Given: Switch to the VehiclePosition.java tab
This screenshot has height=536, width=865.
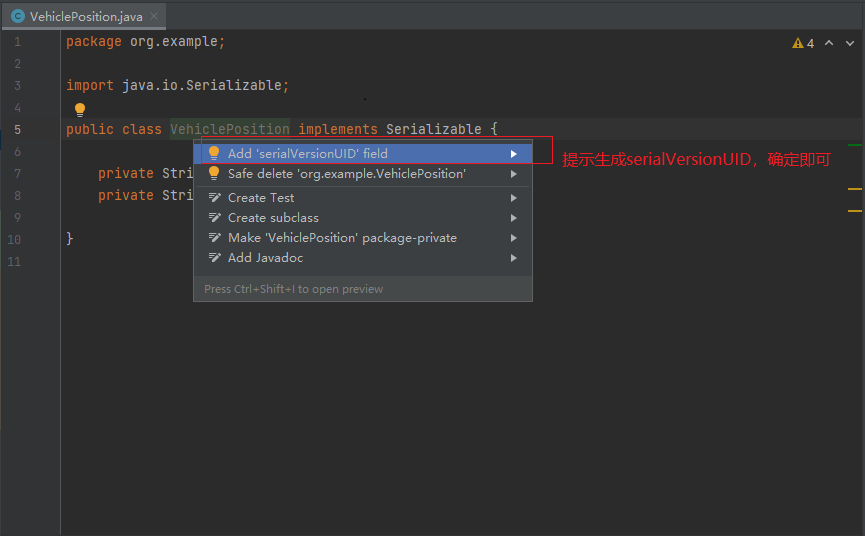Looking at the screenshot, I should pyautogui.click(x=84, y=17).
